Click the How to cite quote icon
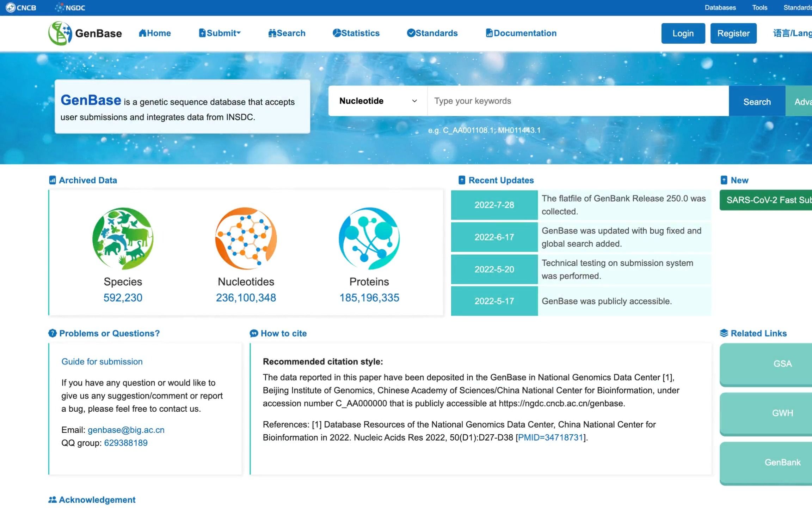812x508 pixels. click(254, 333)
